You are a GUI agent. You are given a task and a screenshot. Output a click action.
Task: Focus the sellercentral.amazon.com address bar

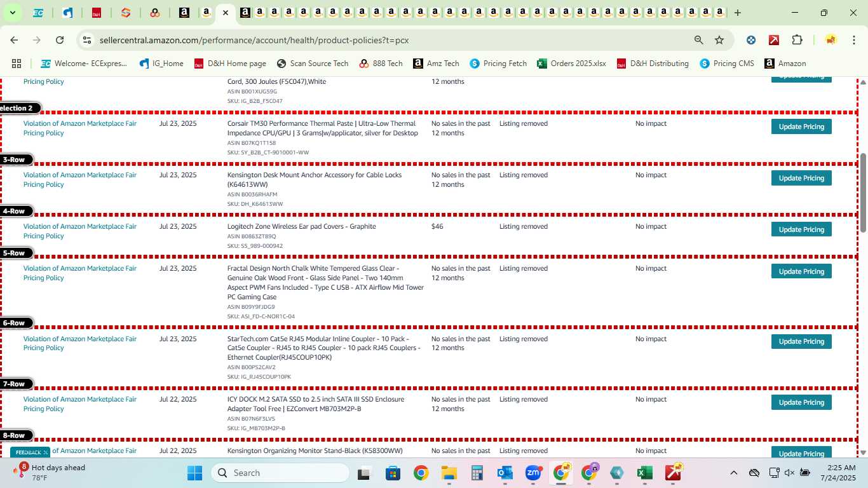254,40
